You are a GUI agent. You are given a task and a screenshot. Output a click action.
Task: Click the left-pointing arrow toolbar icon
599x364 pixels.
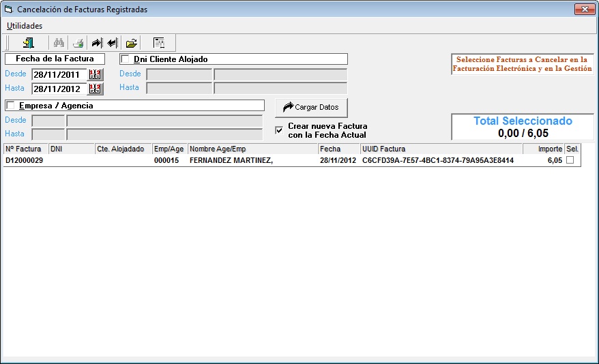click(112, 43)
